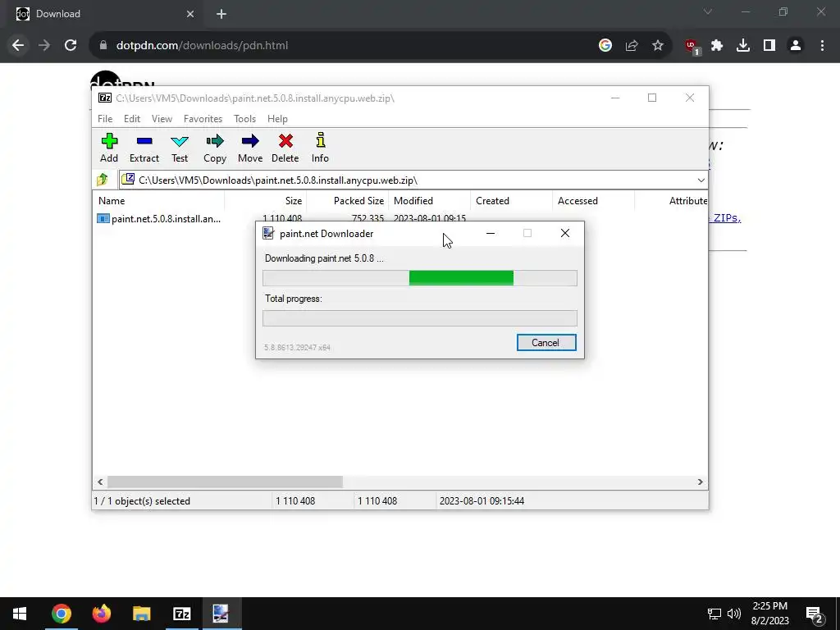The width and height of the screenshot is (840, 630).
Task: Go up one folder level in 7-Zip
Action: tap(103, 180)
